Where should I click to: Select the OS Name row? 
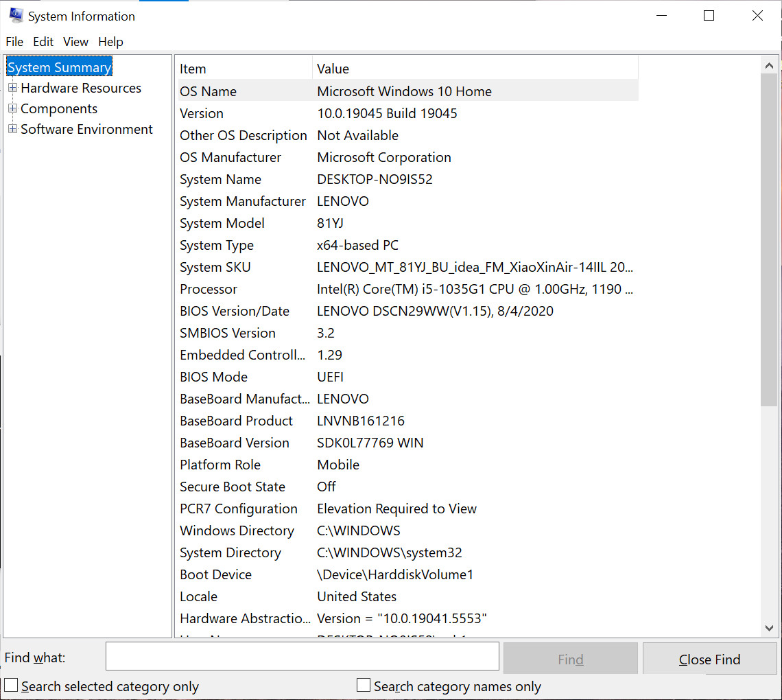coord(408,91)
